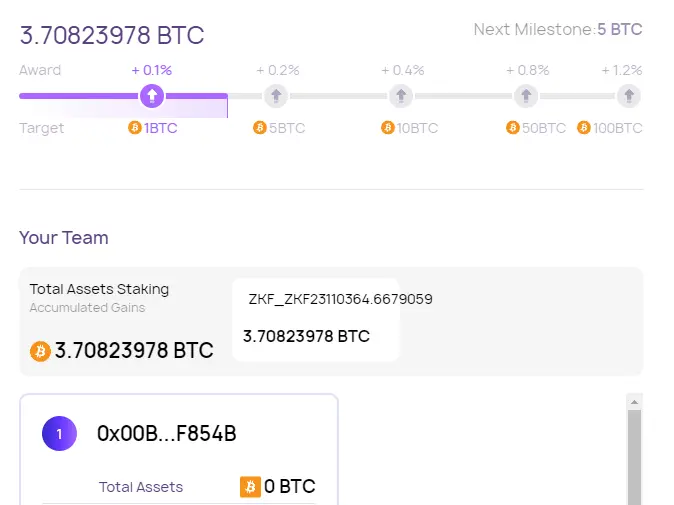The height and width of the screenshot is (505, 674).
Task: Click Bitcoin icon beside 100BTC target
Action: (x=584, y=128)
